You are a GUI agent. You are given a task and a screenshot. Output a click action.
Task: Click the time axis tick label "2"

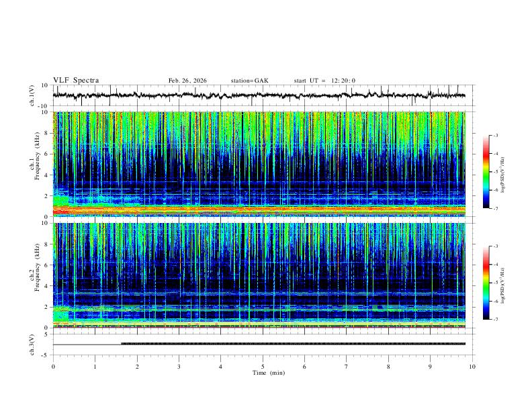point(137,367)
